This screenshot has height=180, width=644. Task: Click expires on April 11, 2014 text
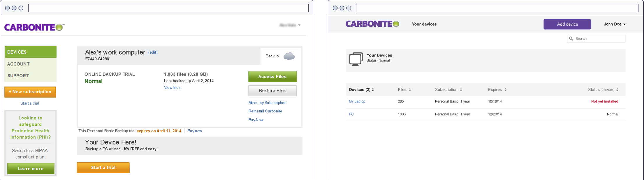tap(159, 131)
